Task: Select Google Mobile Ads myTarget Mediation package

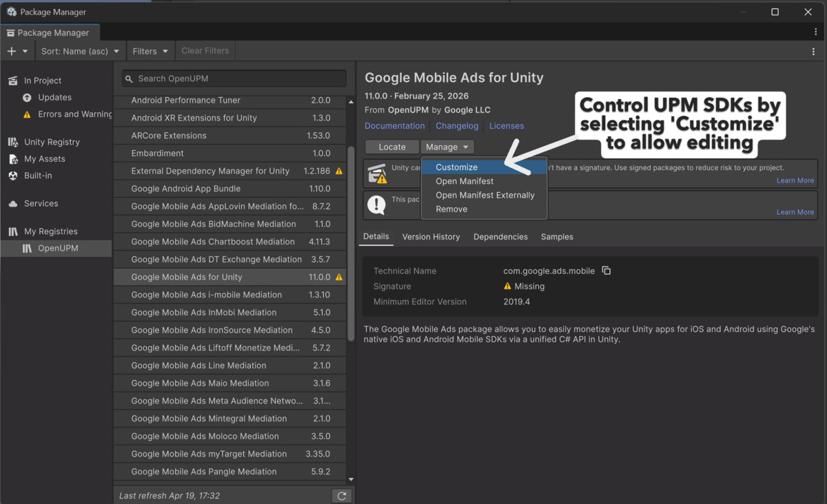Action: (x=230, y=454)
